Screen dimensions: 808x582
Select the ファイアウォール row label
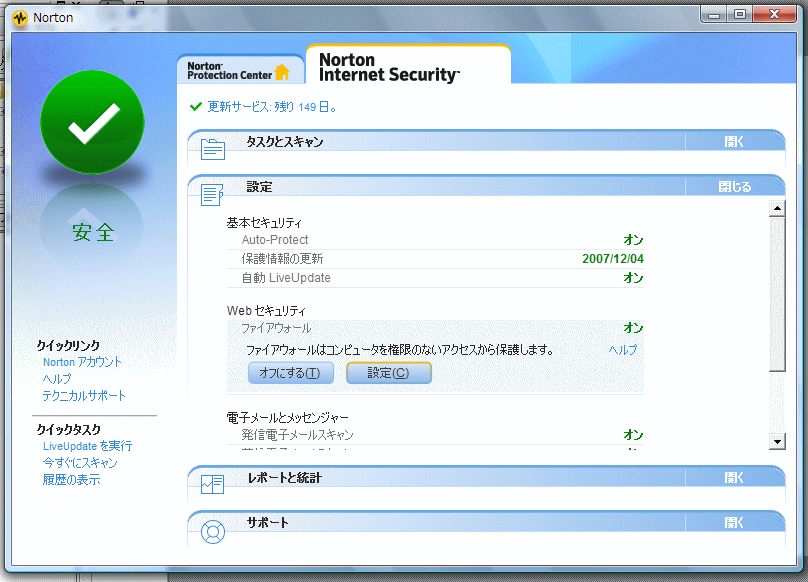click(276, 328)
